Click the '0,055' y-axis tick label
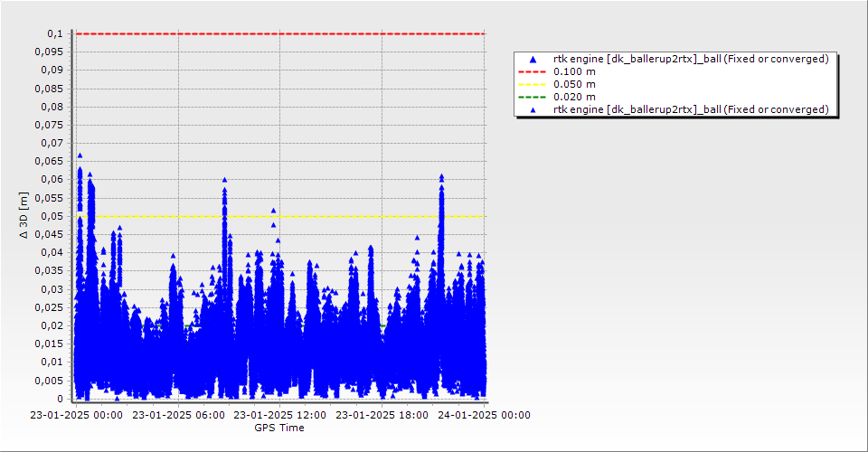This screenshot has height=452, width=868. click(49, 198)
